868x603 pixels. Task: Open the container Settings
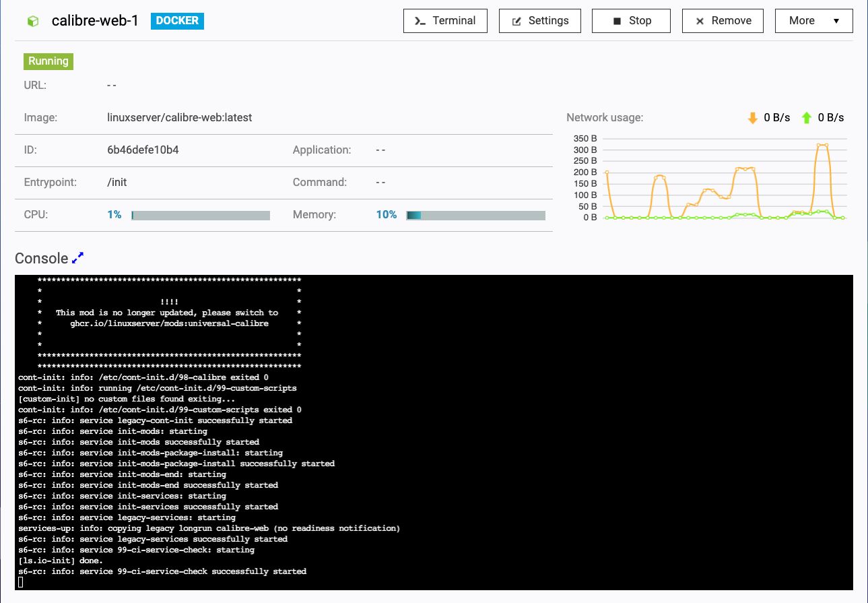(x=539, y=21)
